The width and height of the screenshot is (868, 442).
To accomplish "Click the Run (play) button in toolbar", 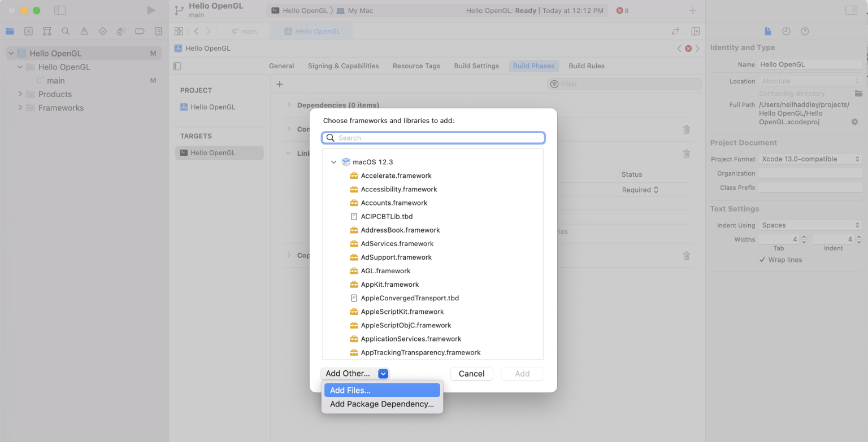I will [150, 10].
